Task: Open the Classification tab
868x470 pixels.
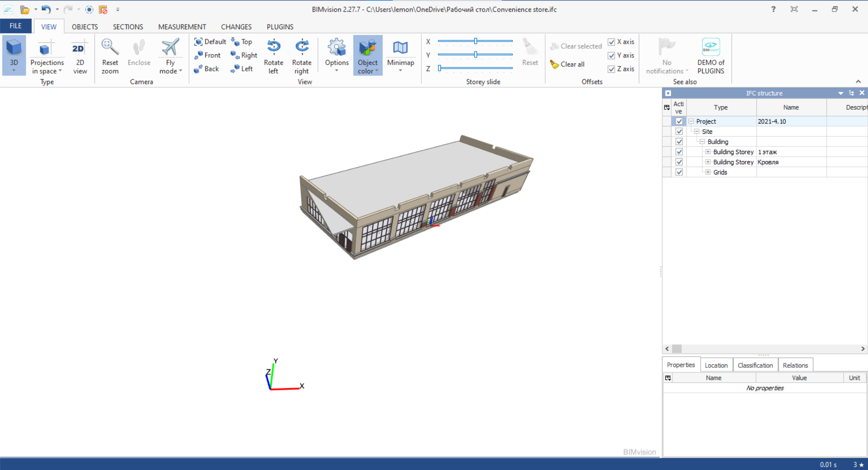Action: [x=755, y=365]
